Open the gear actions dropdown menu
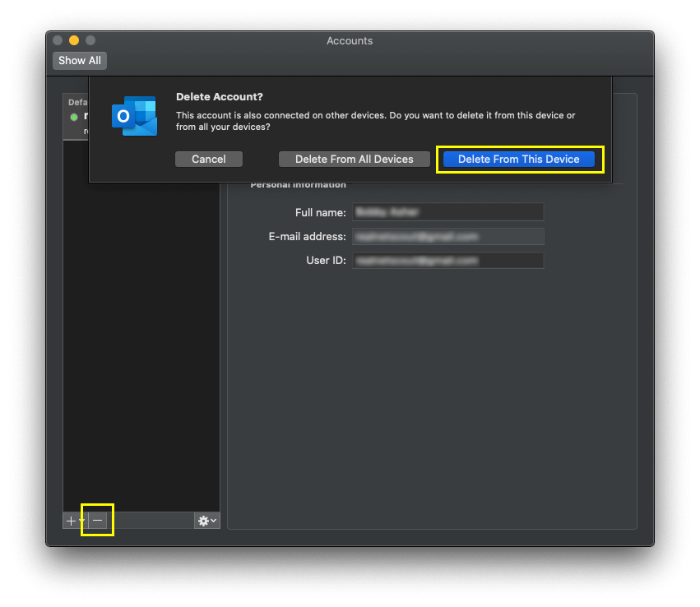700x607 pixels. pyautogui.click(x=207, y=521)
